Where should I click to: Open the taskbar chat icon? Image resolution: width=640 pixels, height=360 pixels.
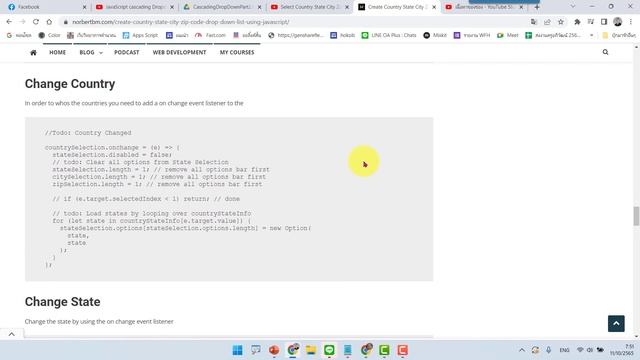click(x=256, y=350)
